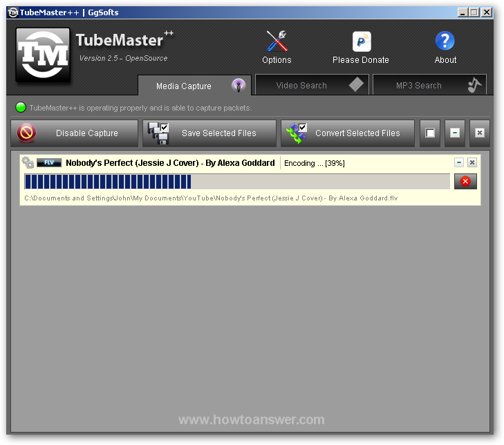The height and width of the screenshot is (445, 504).
Task: Click the gears icon on file row
Action: (x=28, y=162)
